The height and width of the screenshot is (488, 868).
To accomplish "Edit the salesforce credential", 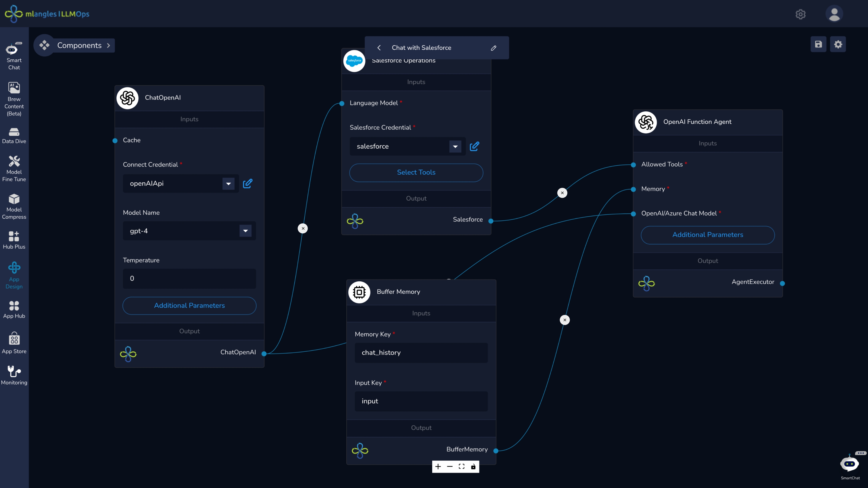I will (x=474, y=146).
